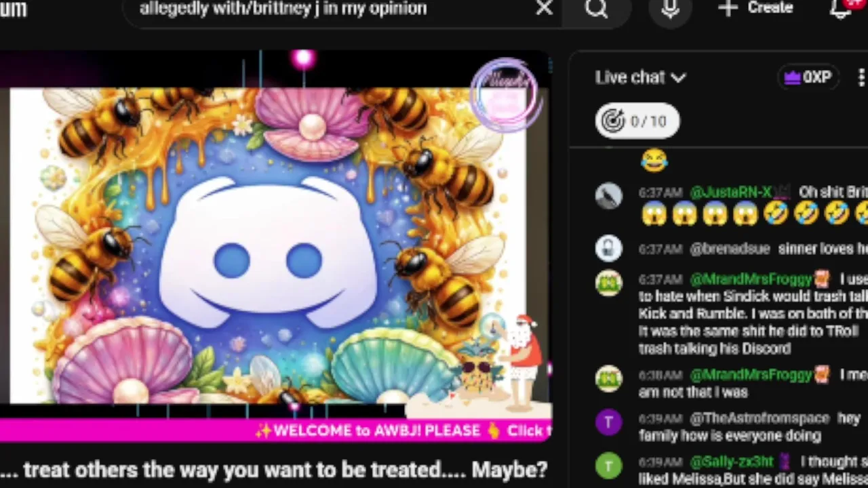
Task: Click the pink WELCOME to AWBJ banner
Action: click(276, 430)
